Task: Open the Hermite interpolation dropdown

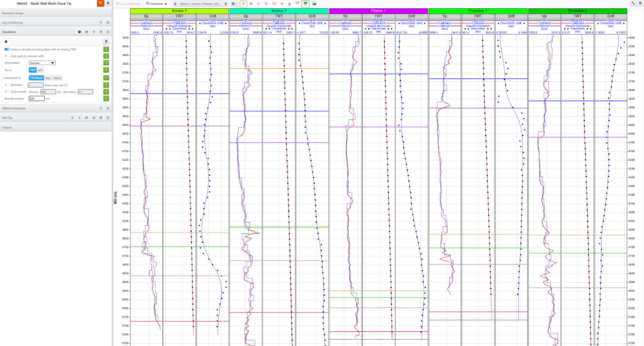Action: [x=42, y=63]
